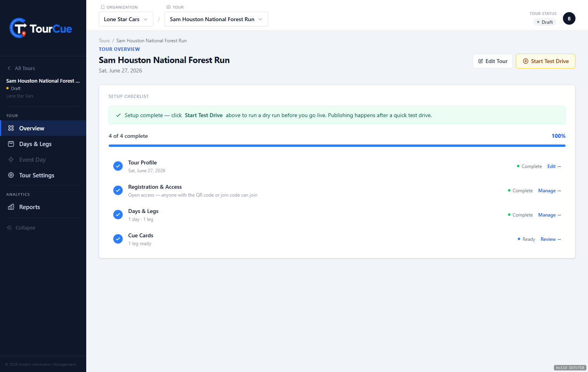
Task: Click the Start Test Drive button
Action: click(x=546, y=61)
